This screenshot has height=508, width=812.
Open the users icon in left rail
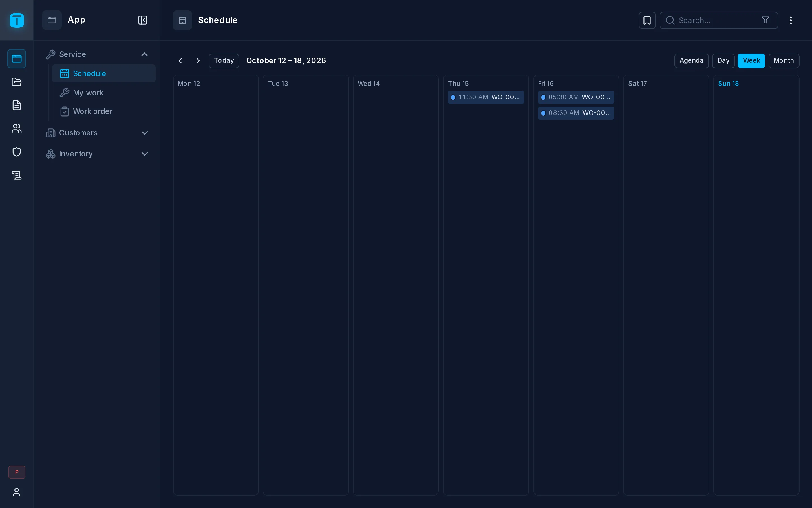16,128
